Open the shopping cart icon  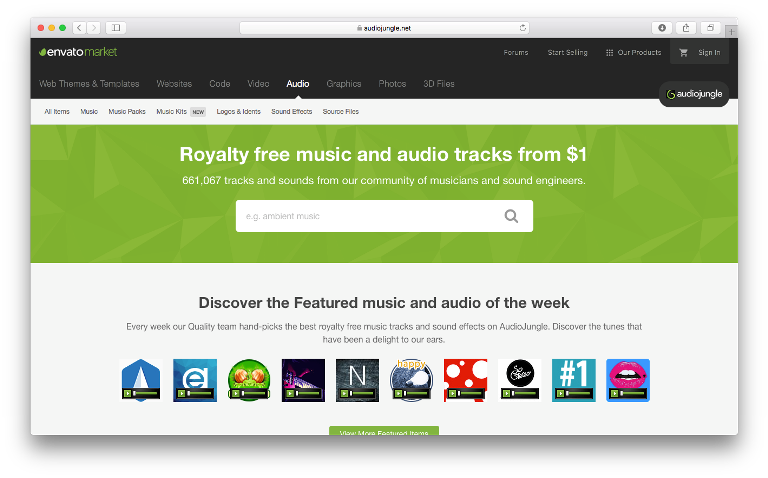pos(683,52)
